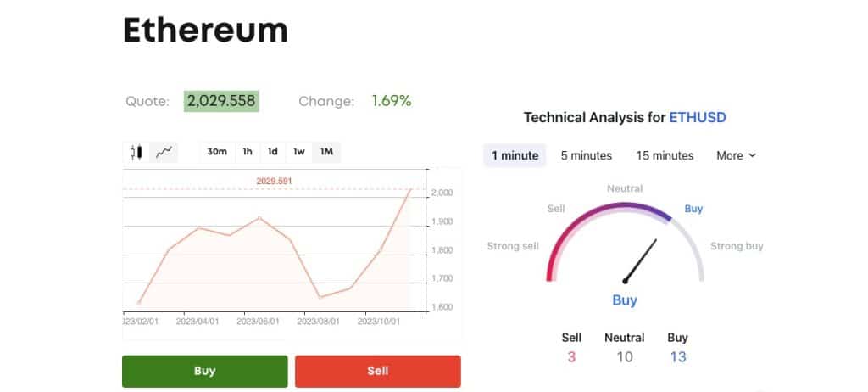Click the green Buy button
Image resolution: width=868 pixels, height=392 pixels.
205,371
